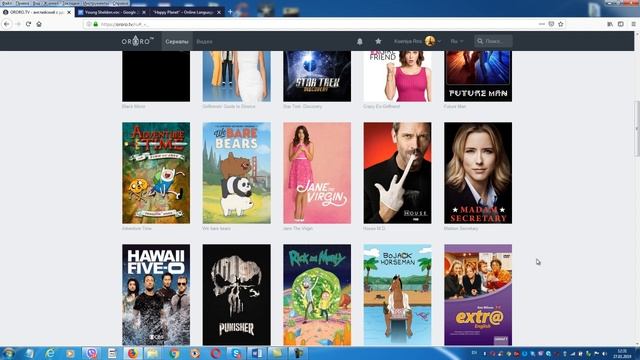Viewport: 640px width, 360px height.
Task: Click the site security padlock icon
Action: coord(96,24)
